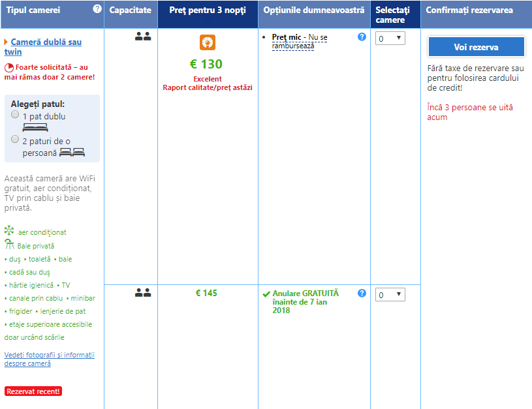Click the Capacitate column header
The image size is (532, 409).
point(131,10)
